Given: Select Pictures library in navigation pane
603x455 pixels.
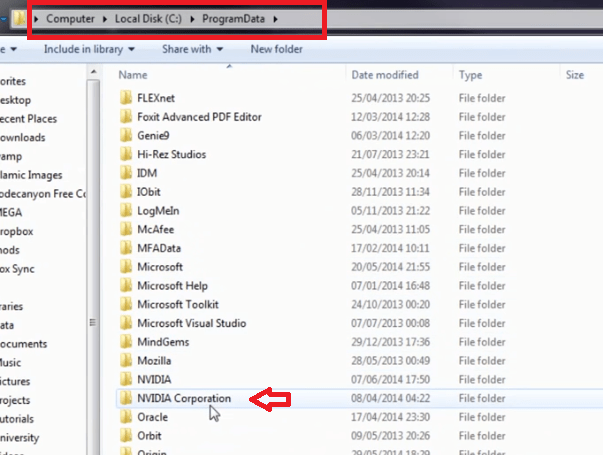Looking at the screenshot, I should [15, 382].
